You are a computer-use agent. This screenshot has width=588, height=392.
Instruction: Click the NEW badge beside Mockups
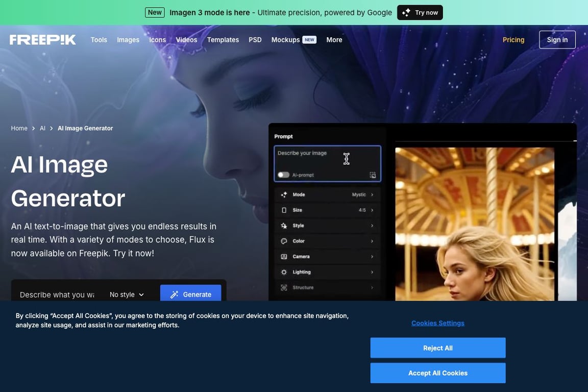click(309, 40)
